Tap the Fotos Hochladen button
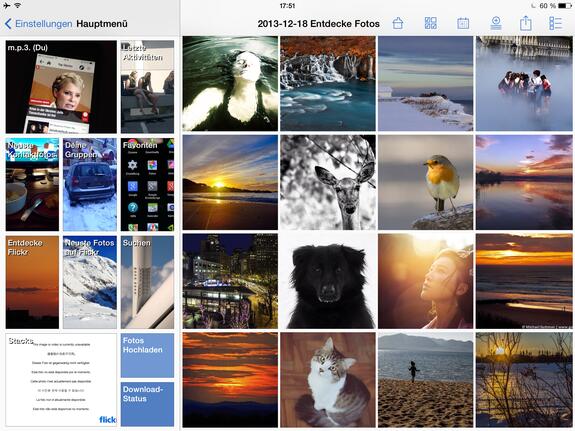The height and width of the screenshot is (431, 575). 147,355
